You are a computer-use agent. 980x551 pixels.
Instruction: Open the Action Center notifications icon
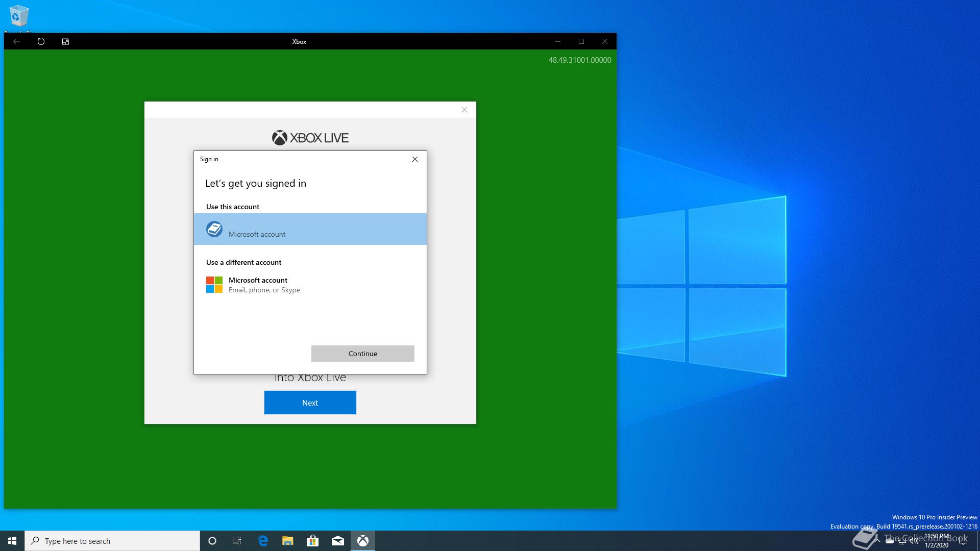coord(963,541)
